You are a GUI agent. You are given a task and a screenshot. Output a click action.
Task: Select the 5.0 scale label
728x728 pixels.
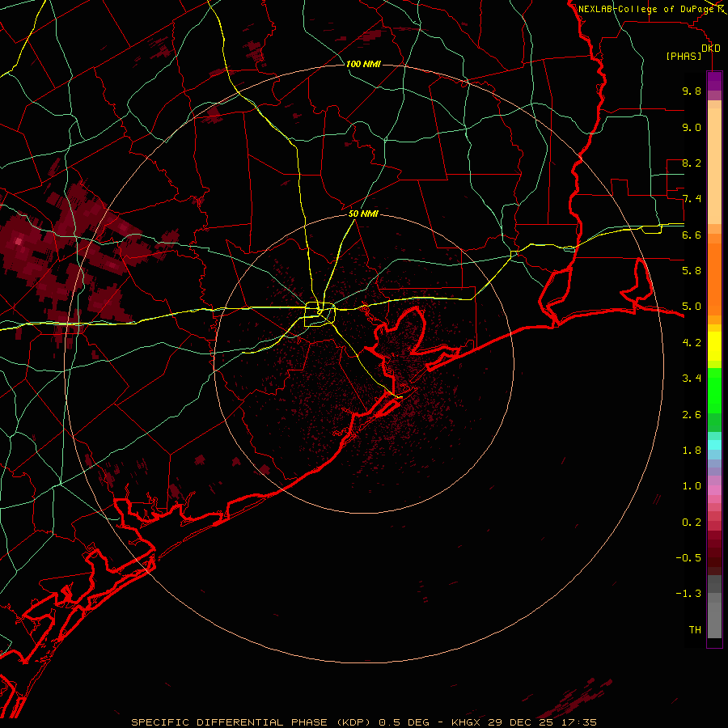pyautogui.click(x=692, y=307)
